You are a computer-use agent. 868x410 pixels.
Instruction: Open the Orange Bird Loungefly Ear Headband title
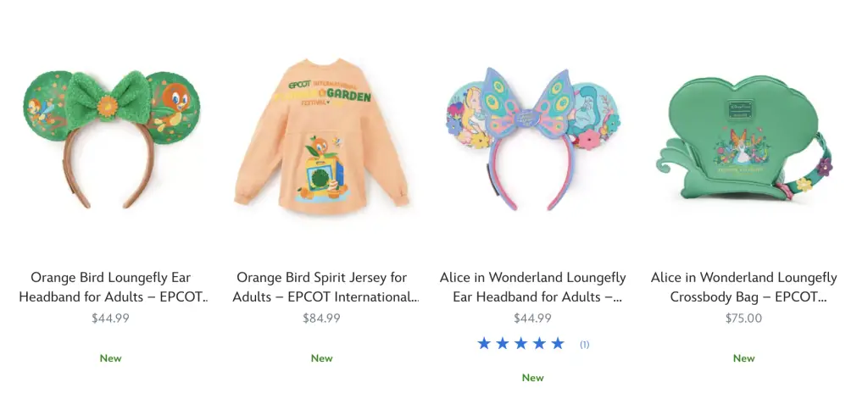point(111,287)
